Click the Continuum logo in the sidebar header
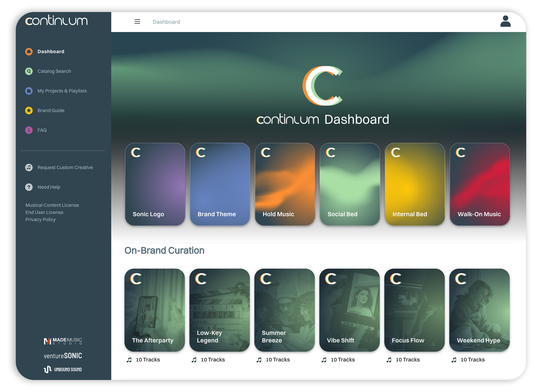The height and width of the screenshot is (392, 542). pos(56,21)
